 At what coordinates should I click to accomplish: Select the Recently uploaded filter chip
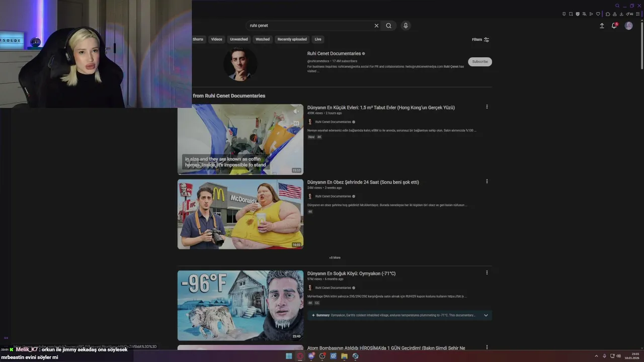[x=292, y=39]
